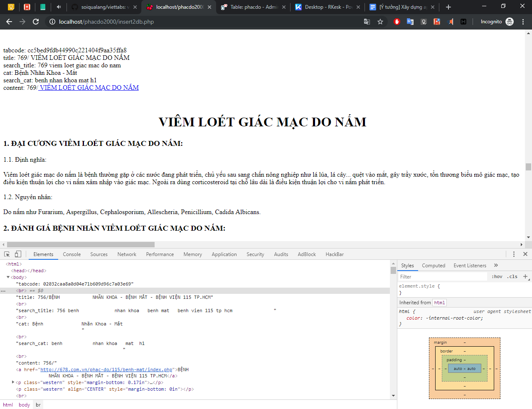Open the DevTools Memory panel
The width and height of the screenshot is (532, 409).
(193, 254)
